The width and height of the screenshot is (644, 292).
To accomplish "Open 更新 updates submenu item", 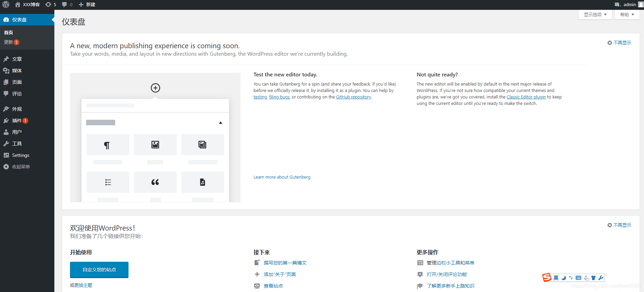I will 12,42.
